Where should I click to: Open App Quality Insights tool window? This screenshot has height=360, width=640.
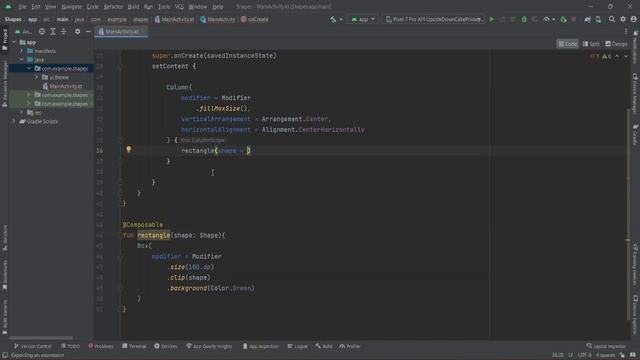coord(209,346)
